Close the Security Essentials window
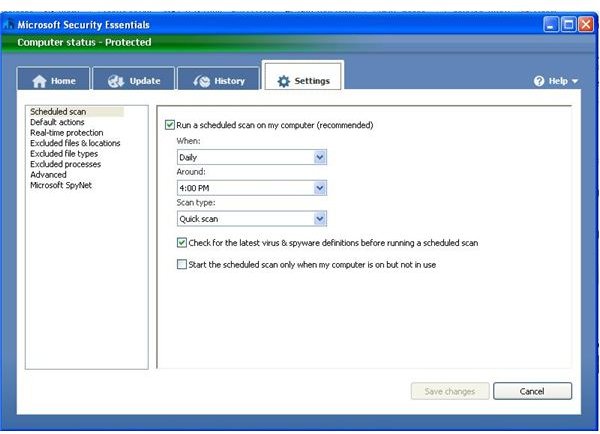This screenshot has height=434, width=600. click(x=586, y=25)
